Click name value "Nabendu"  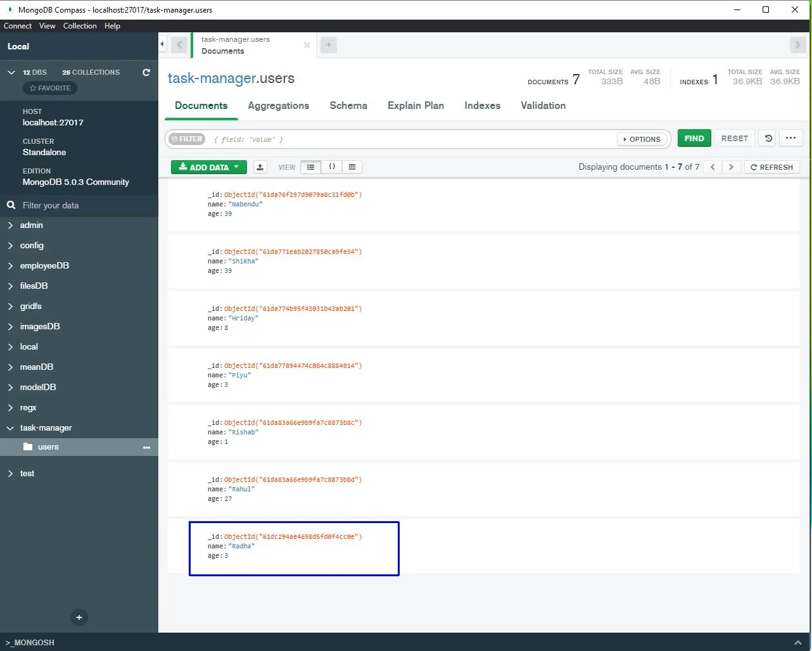pos(245,205)
